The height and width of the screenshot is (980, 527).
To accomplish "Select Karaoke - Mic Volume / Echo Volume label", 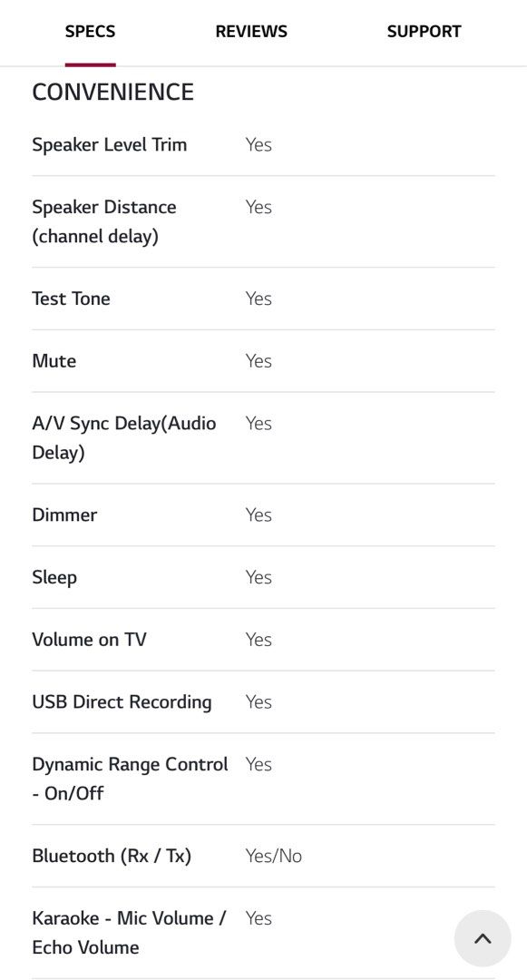I will tap(129, 933).
